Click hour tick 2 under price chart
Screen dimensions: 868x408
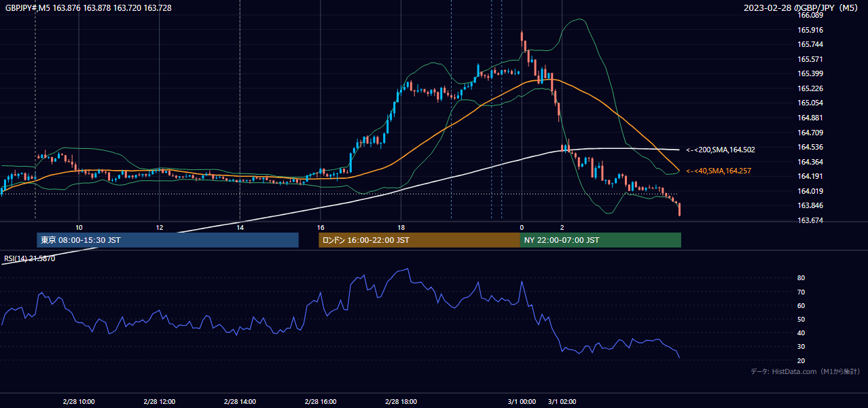pyautogui.click(x=562, y=227)
